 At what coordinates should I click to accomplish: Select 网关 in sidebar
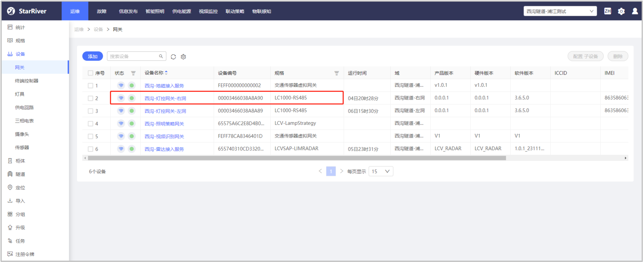35,67
